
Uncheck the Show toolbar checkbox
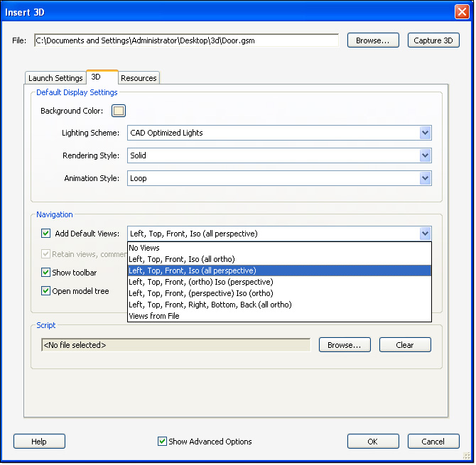click(x=46, y=273)
